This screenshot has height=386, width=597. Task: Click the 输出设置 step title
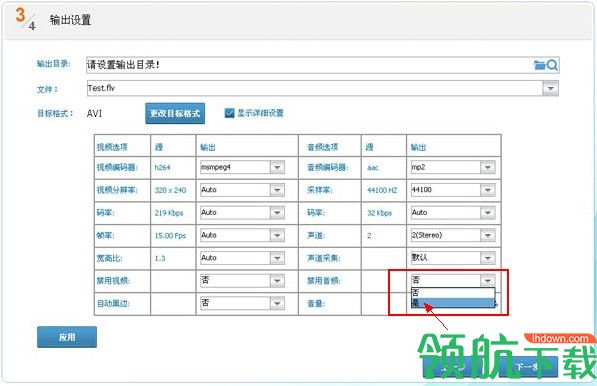tap(70, 20)
